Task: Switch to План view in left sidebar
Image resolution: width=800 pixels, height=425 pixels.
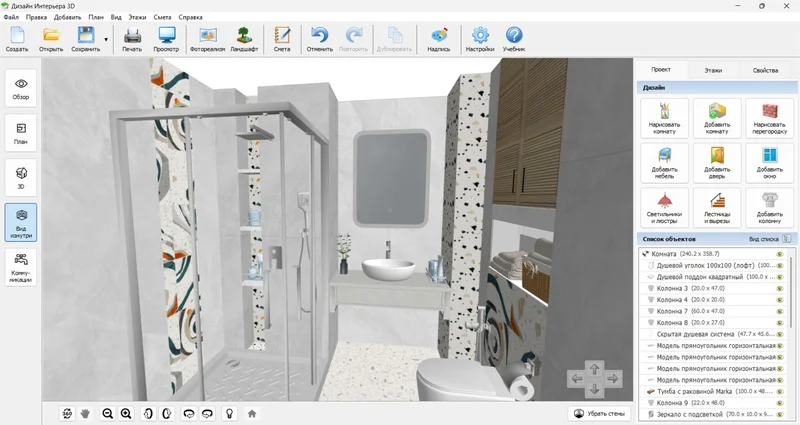Action: tap(21, 133)
